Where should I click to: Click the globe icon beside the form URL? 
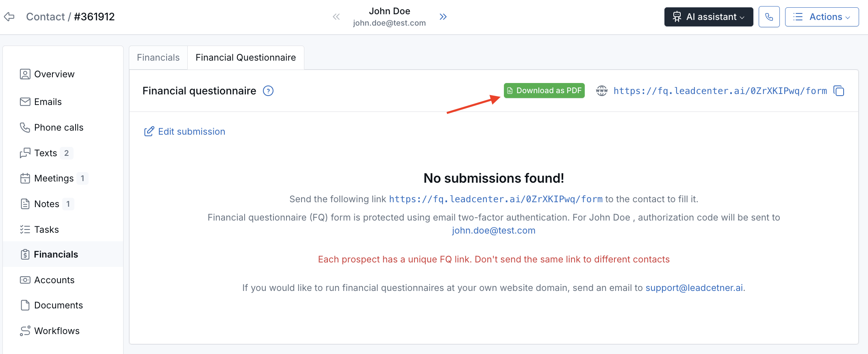pos(602,91)
